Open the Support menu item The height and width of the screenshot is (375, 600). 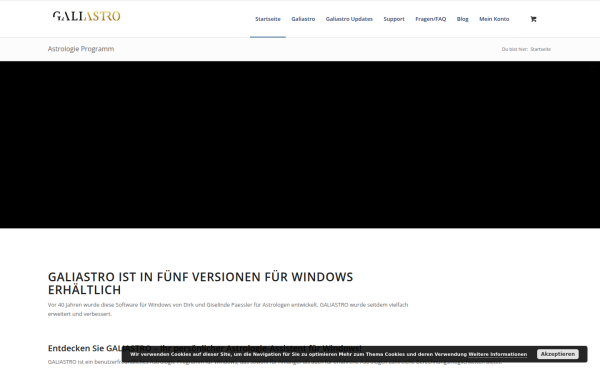pyautogui.click(x=394, y=19)
